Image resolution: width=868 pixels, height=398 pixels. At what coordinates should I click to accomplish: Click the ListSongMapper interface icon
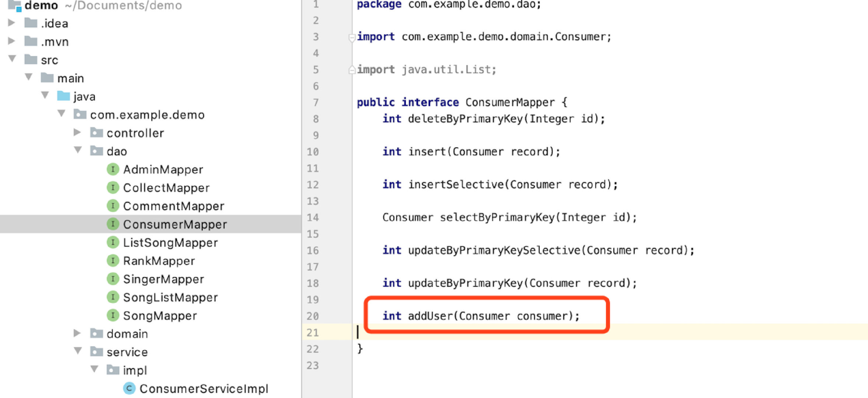tap(113, 242)
